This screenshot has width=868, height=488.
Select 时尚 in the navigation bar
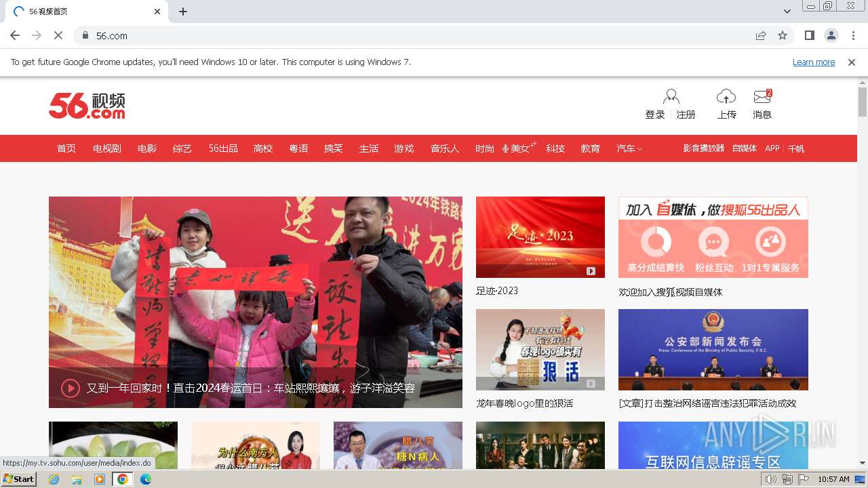pyautogui.click(x=485, y=148)
